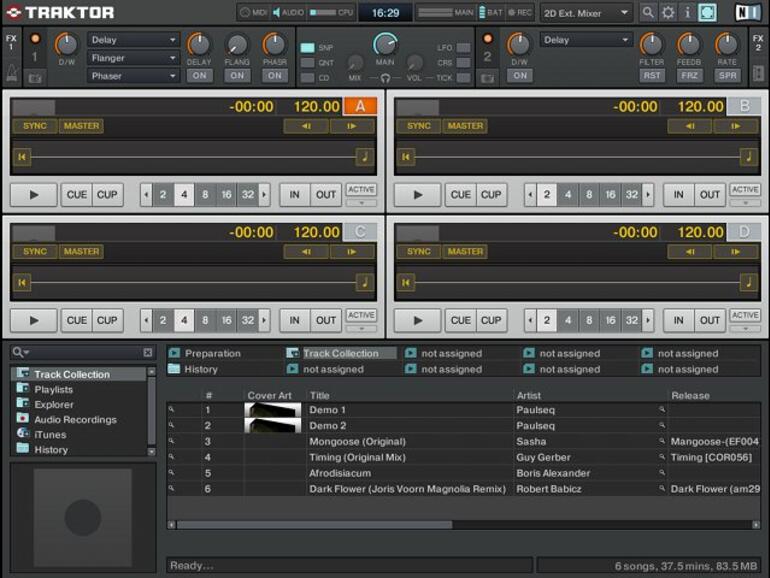
Task: Open preferences with the gear icon
Action: pos(668,13)
